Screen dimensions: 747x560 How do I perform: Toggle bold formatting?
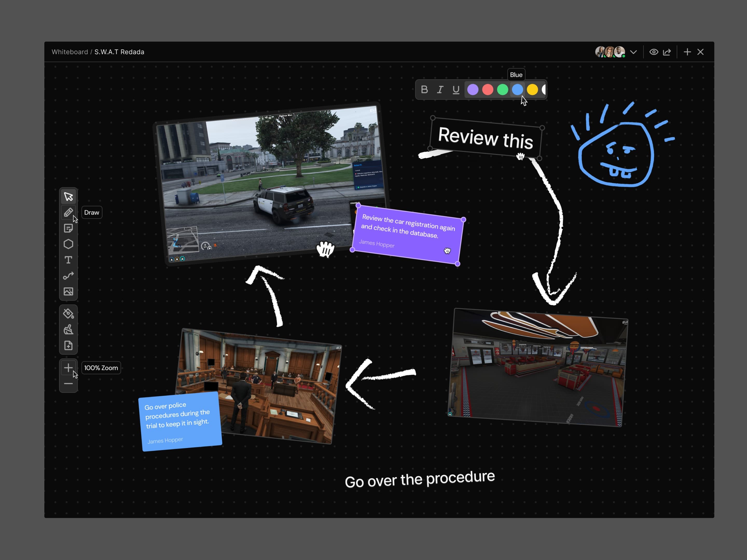(425, 89)
